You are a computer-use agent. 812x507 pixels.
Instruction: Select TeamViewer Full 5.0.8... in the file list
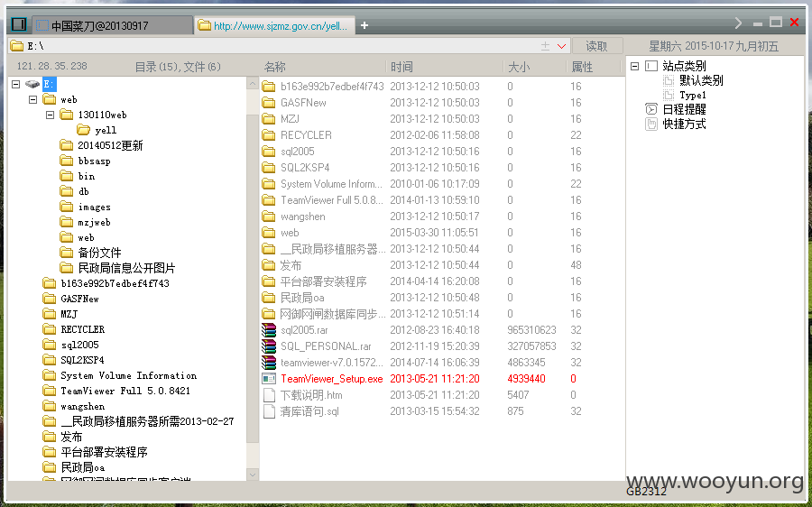click(x=331, y=200)
